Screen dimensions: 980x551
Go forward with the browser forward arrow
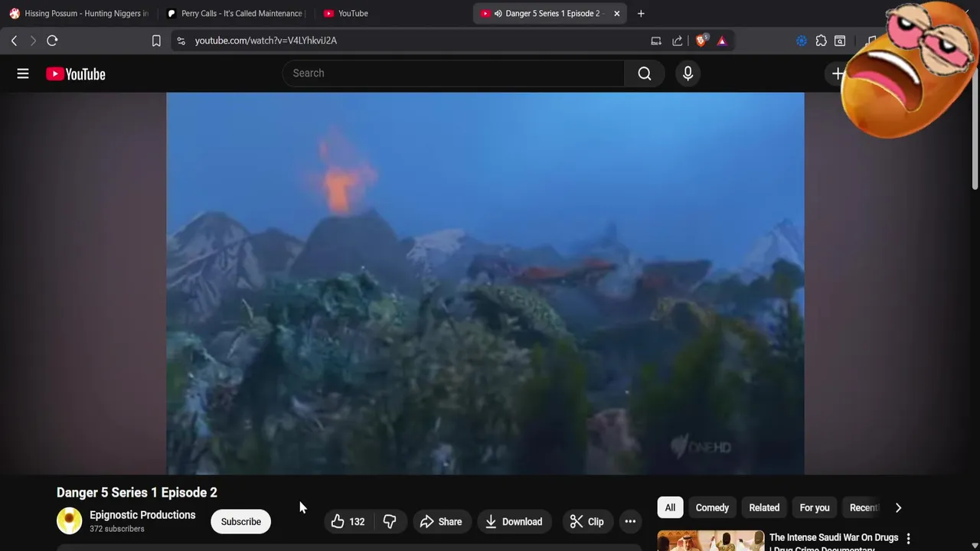[33, 41]
